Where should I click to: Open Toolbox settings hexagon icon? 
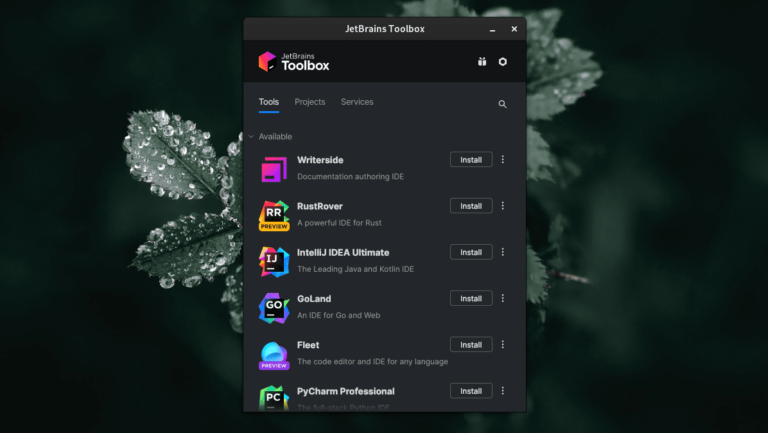[502, 62]
